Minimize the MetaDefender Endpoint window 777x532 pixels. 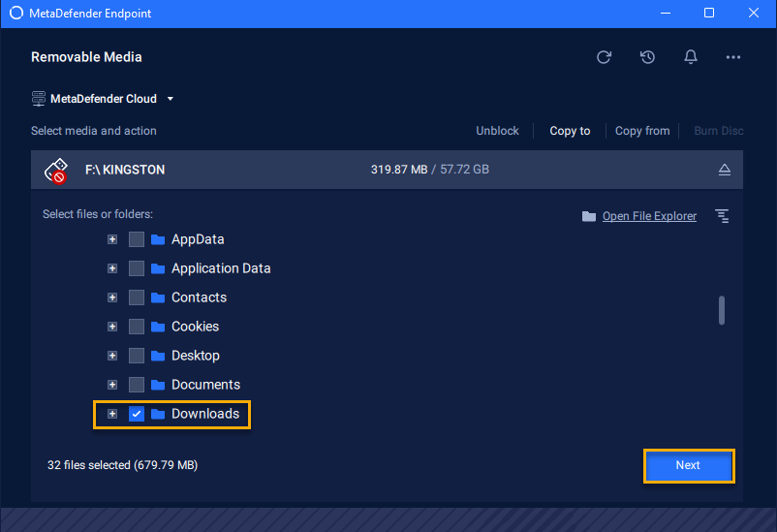(666, 13)
